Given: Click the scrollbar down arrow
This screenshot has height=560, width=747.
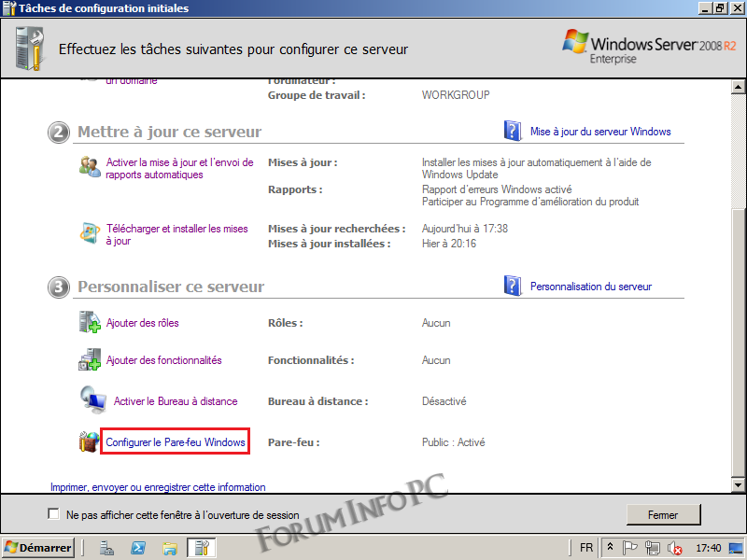Looking at the screenshot, I should tap(738, 485).
